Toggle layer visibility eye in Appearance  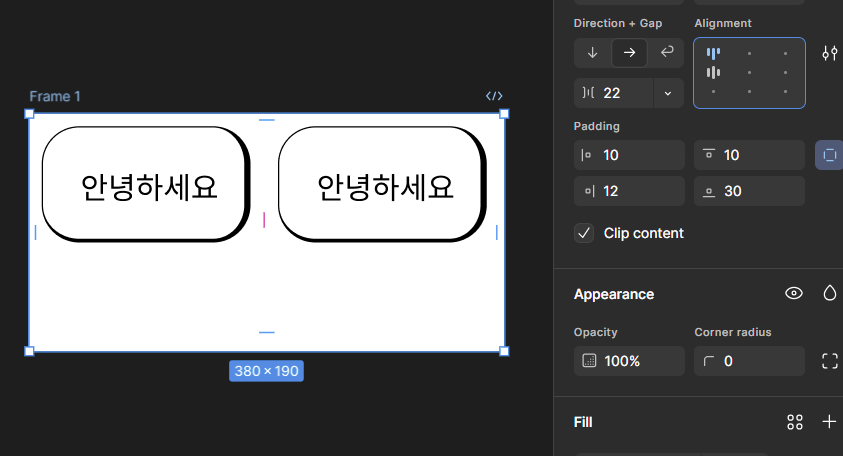794,294
